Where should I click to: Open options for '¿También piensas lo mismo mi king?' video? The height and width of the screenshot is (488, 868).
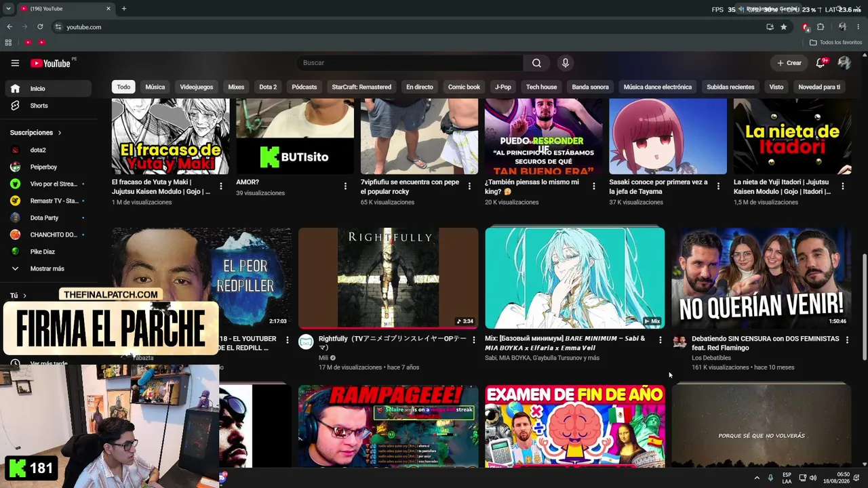(594, 186)
